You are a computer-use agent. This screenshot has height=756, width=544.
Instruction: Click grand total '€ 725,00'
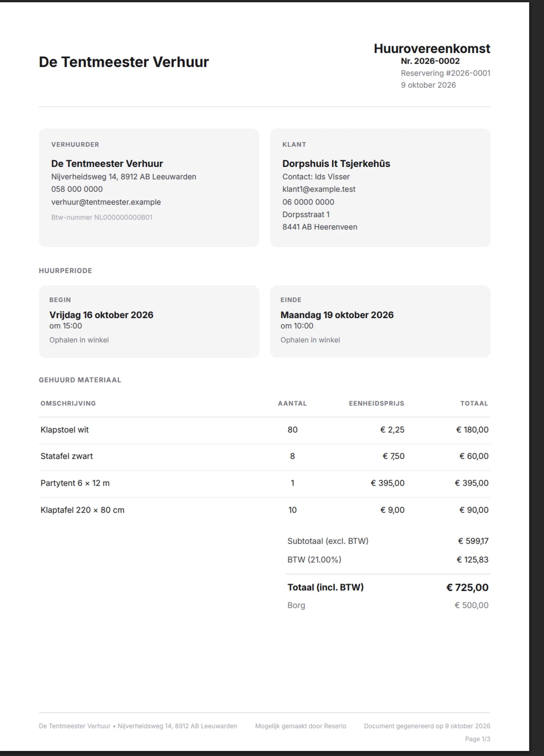[x=467, y=588]
